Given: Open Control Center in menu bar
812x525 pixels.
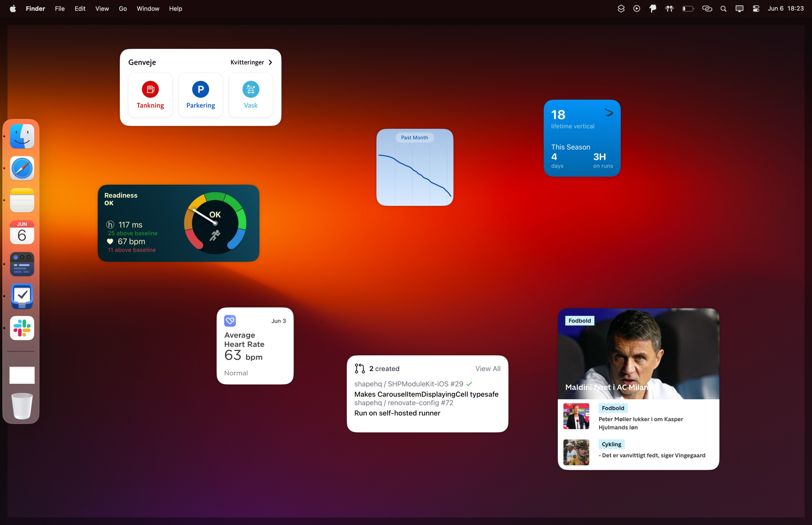Looking at the screenshot, I should (756, 9).
